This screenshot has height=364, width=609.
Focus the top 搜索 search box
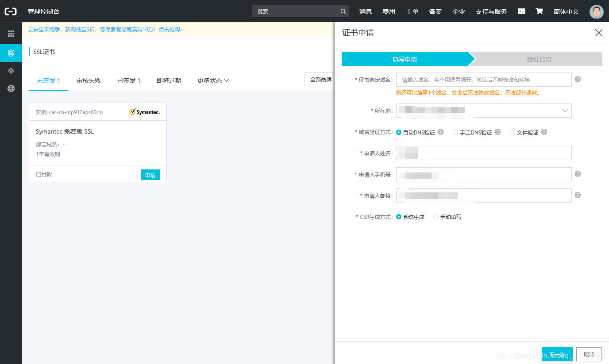point(294,11)
